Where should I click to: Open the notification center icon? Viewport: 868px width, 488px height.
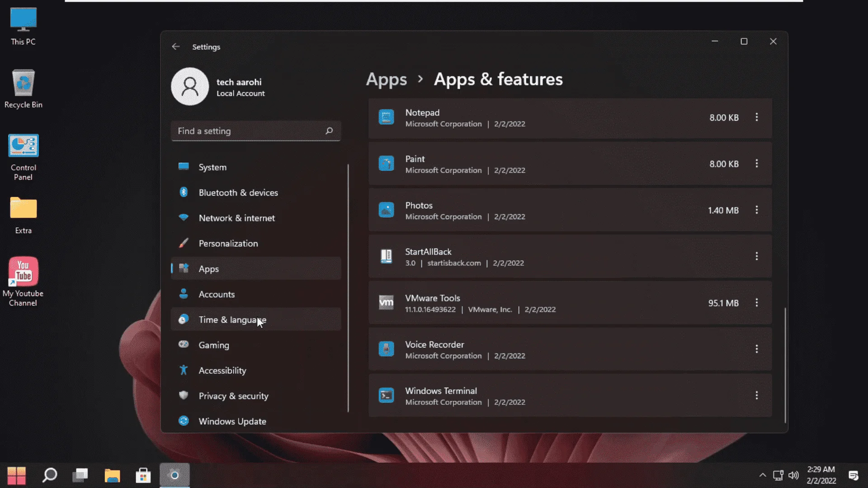point(854,475)
